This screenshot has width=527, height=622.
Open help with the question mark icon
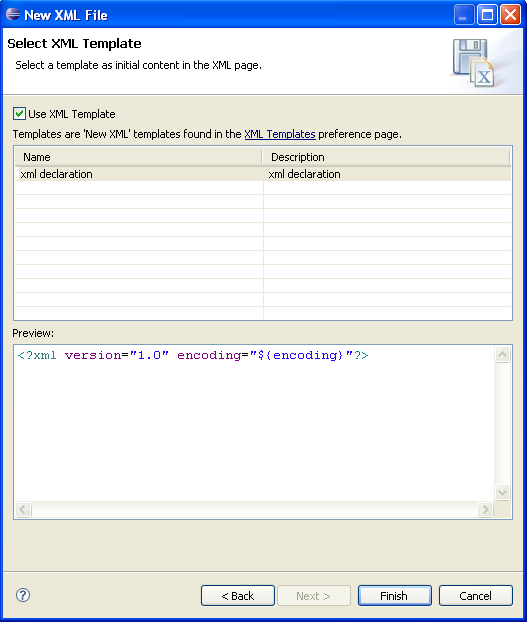tap(23, 595)
